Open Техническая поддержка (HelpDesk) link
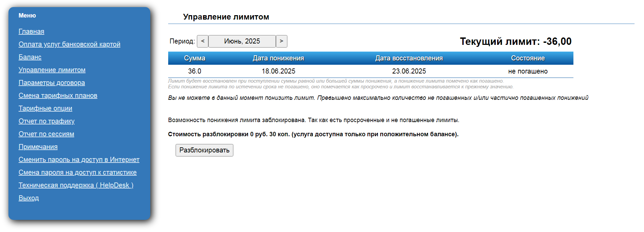This screenshot has height=232, width=644. pyautogui.click(x=76, y=185)
